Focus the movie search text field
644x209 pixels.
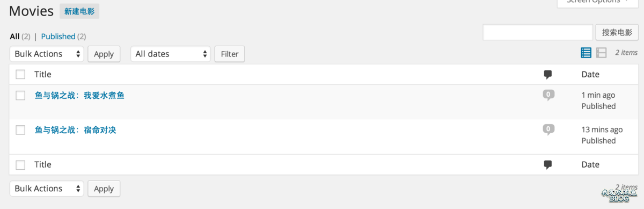[x=538, y=32]
